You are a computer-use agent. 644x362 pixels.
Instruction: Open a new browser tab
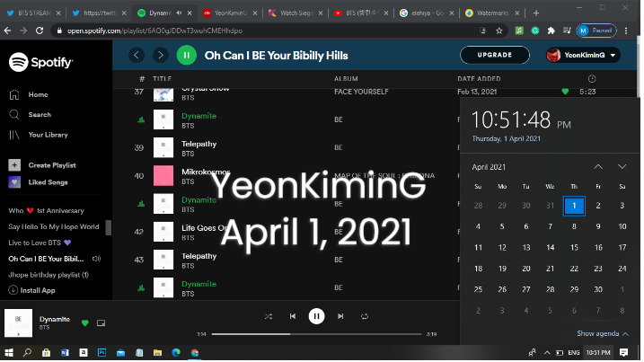(537, 13)
